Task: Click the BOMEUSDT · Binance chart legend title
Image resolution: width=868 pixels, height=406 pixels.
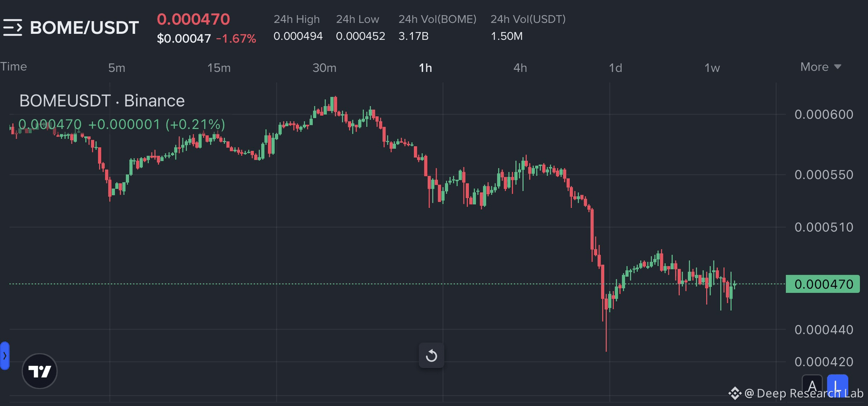Action: tap(102, 101)
